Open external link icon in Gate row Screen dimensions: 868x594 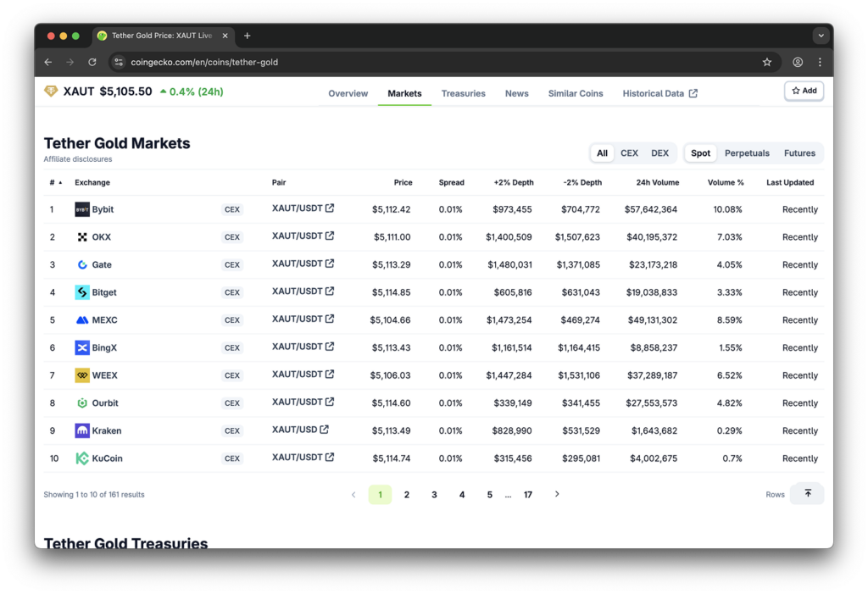click(330, 264)
